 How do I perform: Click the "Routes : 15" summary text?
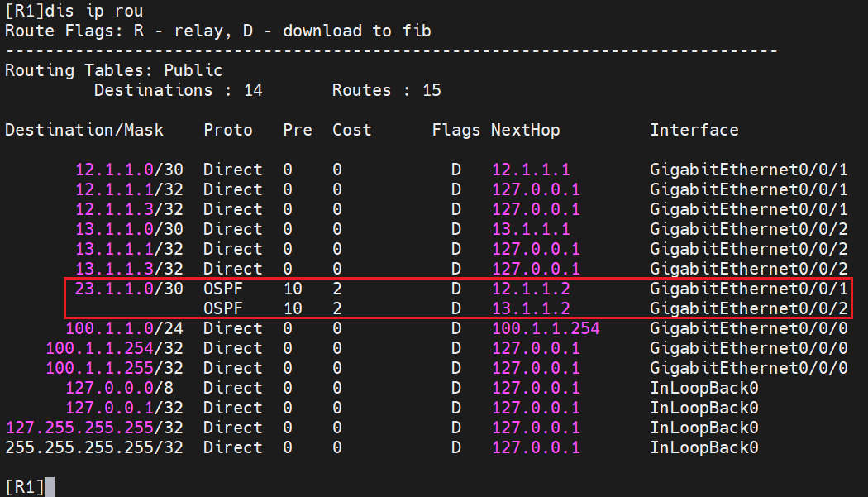pos(386,90)
